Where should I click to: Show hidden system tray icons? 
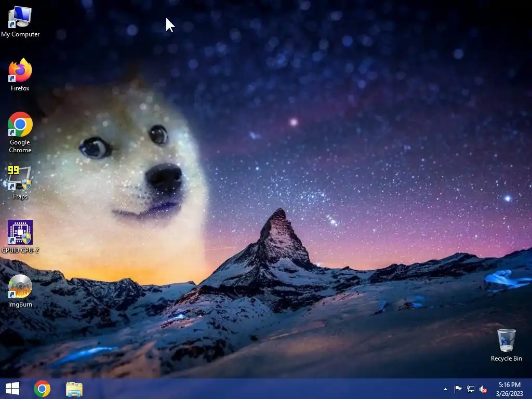click(x=445, y=389)
